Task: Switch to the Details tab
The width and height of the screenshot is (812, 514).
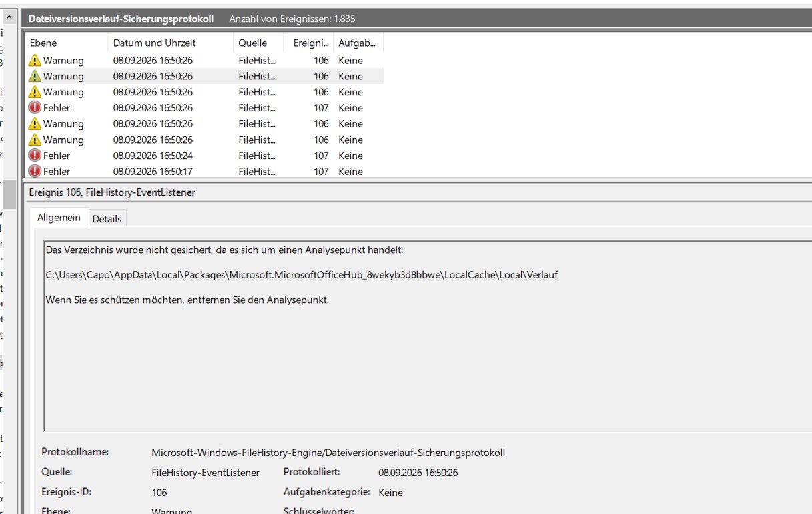Action: [x=107, y=218]
